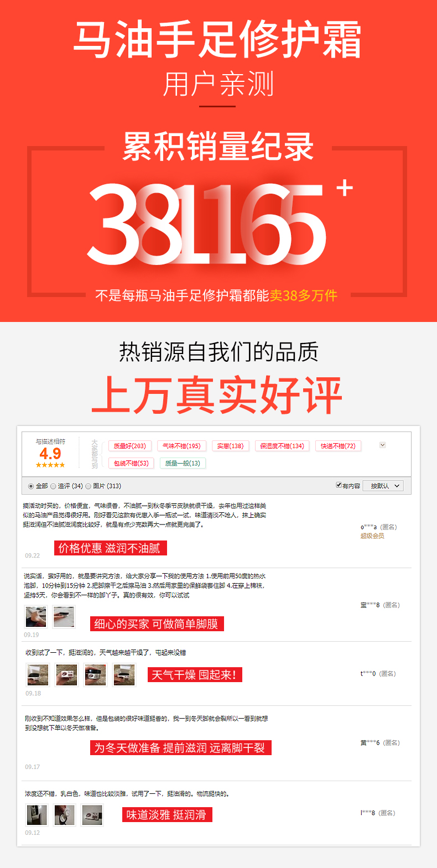Open the 按默认 sort dropdown
The width and height of the screenshot is (437, 868).
(x=383, y=486)
